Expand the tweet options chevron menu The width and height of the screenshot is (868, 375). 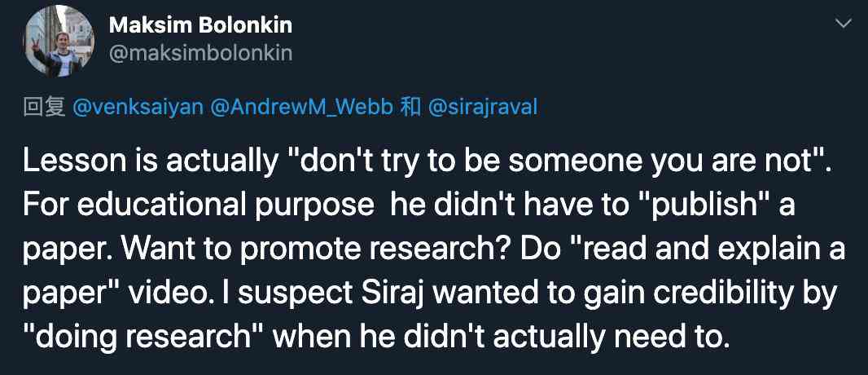[843, 24]
